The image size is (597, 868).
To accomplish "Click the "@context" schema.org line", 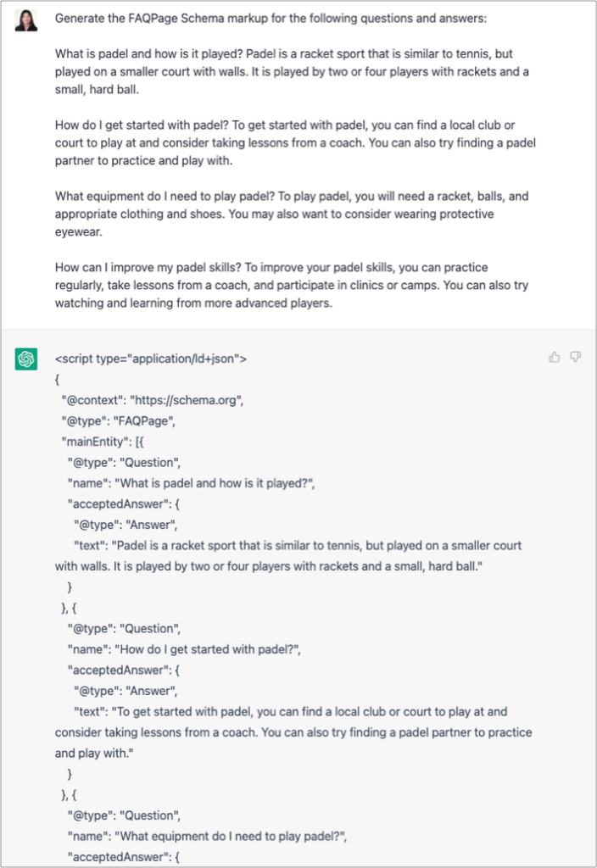I will pyautogui.click(x=153, y=400).
